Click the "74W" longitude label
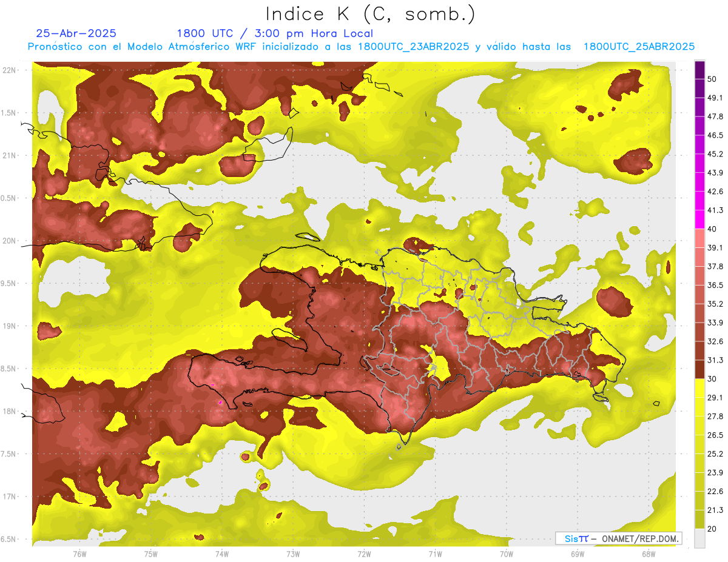Screen dimensions: 728x562 click(x=222, y=554)
